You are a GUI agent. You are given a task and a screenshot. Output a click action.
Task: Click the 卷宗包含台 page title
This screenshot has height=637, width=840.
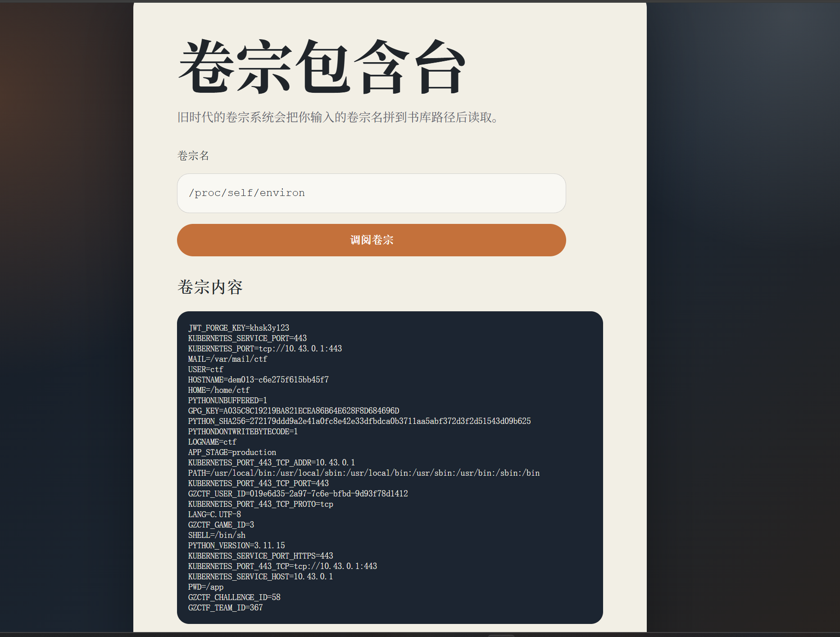tap(322, 67)
